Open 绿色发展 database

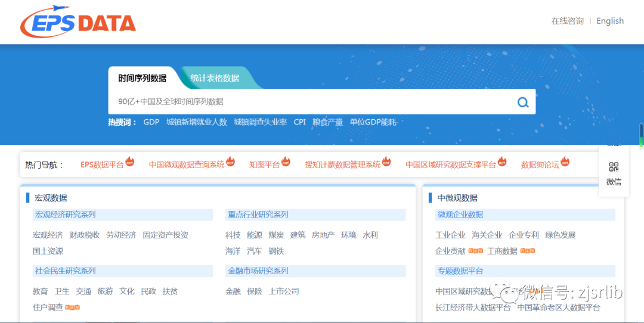pos(560,235)
